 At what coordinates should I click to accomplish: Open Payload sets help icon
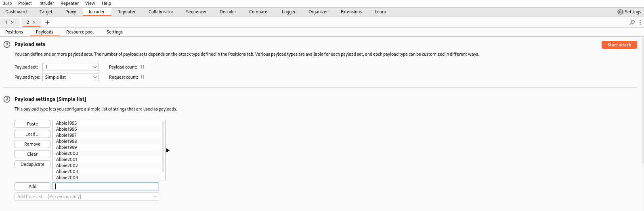click(7, 44)
